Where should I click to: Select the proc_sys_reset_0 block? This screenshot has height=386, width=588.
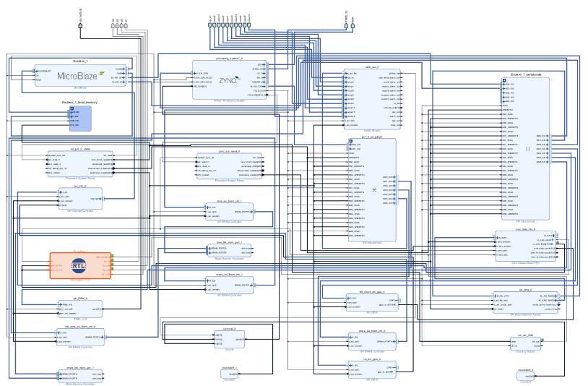pyautogui.click(x=230, y=166)
